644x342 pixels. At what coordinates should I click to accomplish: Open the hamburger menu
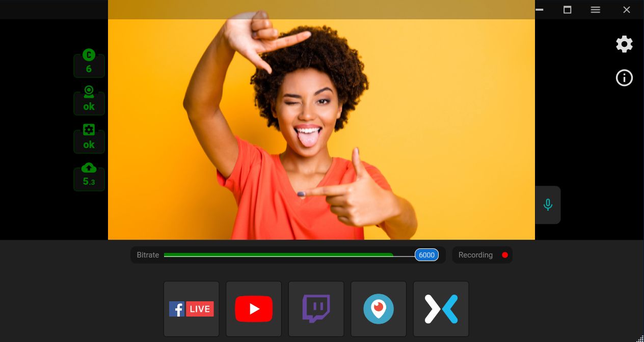[x=595, y=10]
